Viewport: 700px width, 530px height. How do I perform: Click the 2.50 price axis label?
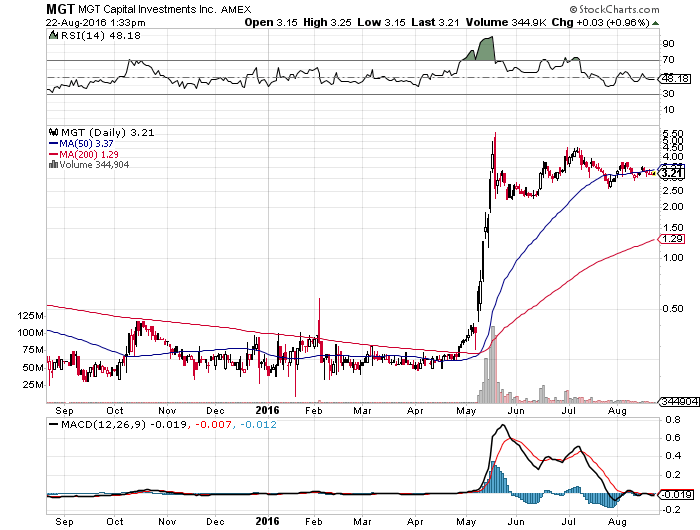673,191
